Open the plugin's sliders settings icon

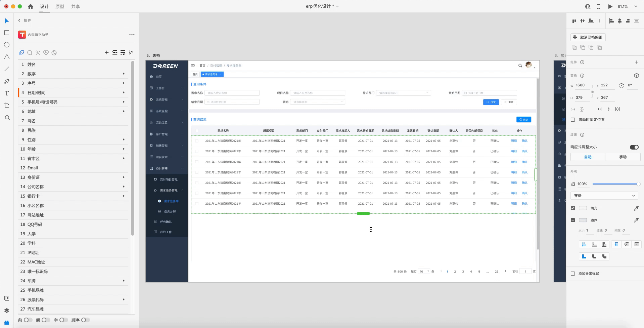[x=131, y=52]
